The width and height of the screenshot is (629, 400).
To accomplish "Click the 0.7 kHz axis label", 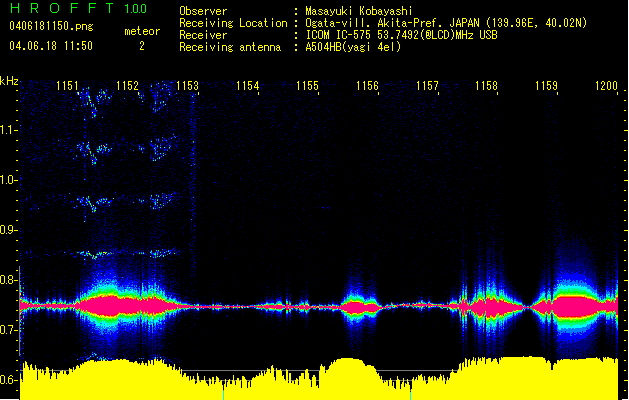I will (x=9, y=330).
